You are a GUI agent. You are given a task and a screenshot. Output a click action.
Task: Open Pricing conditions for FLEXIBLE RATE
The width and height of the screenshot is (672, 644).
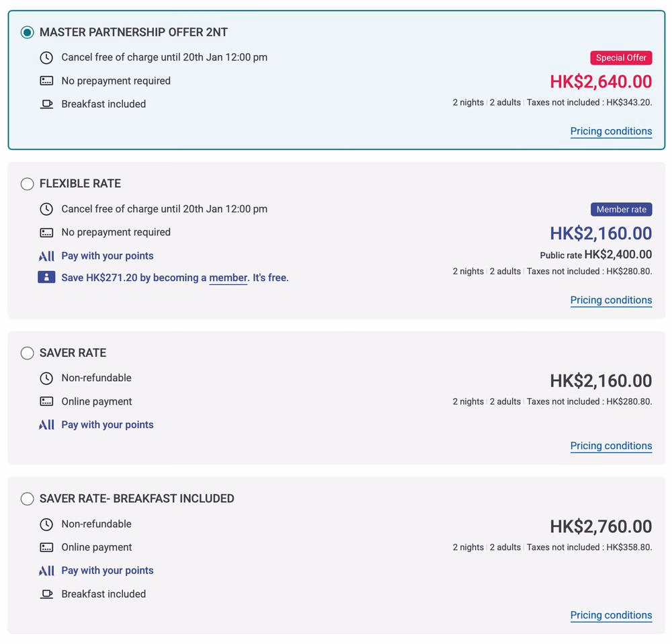pyautogui.click(x=611, y=300)
